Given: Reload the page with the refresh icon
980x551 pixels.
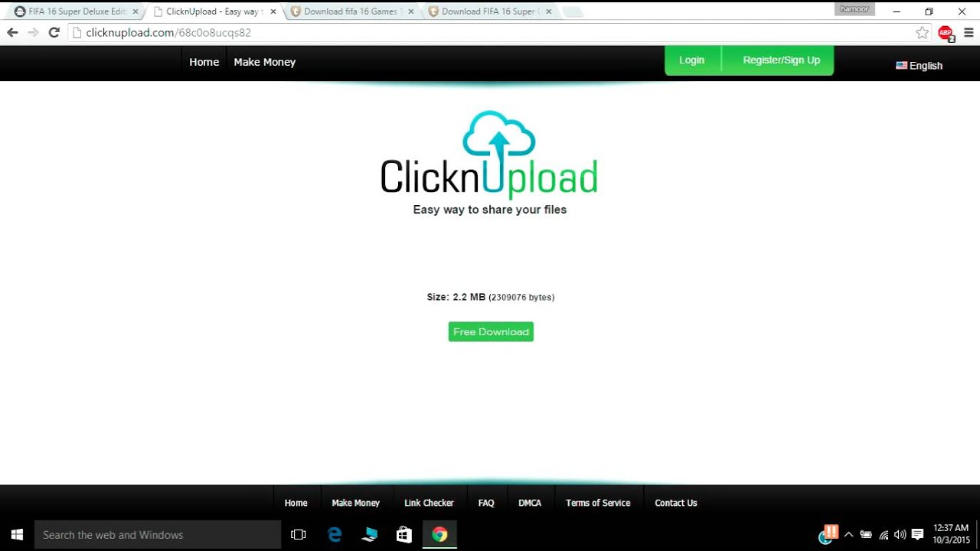Looking at the screenshot, I should tap(54, 33).
